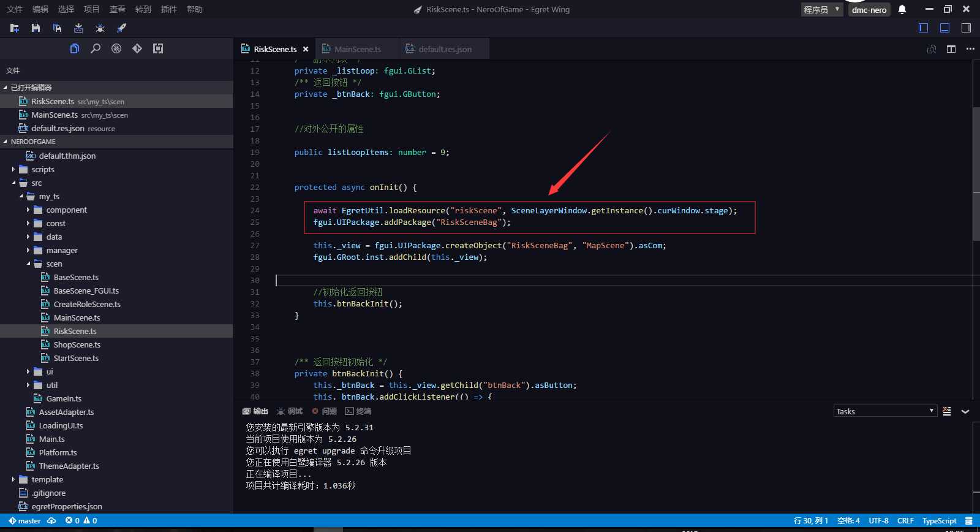
Task: Click the 行 30, 列 1 cursor position
Action: click(811, 521)
